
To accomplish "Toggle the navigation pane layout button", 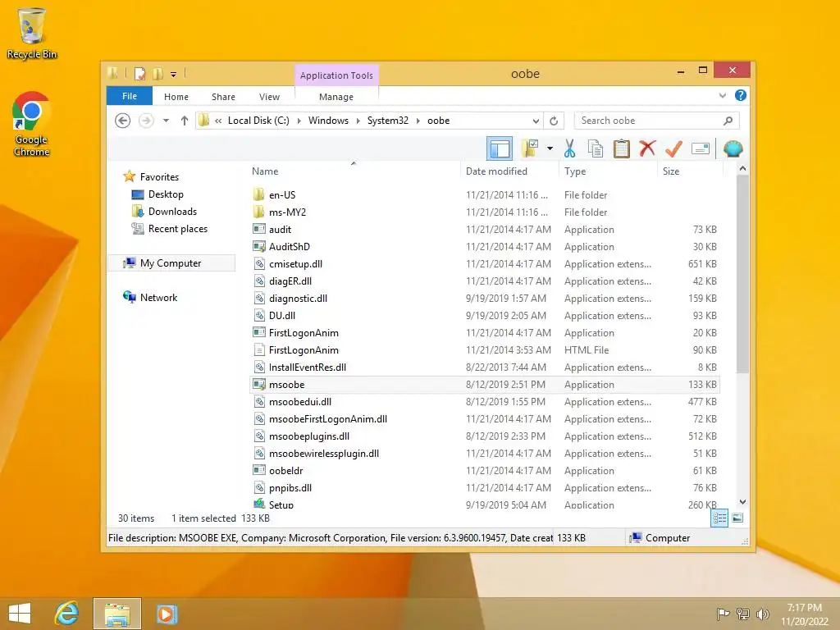I will click(x=500, y=148).
